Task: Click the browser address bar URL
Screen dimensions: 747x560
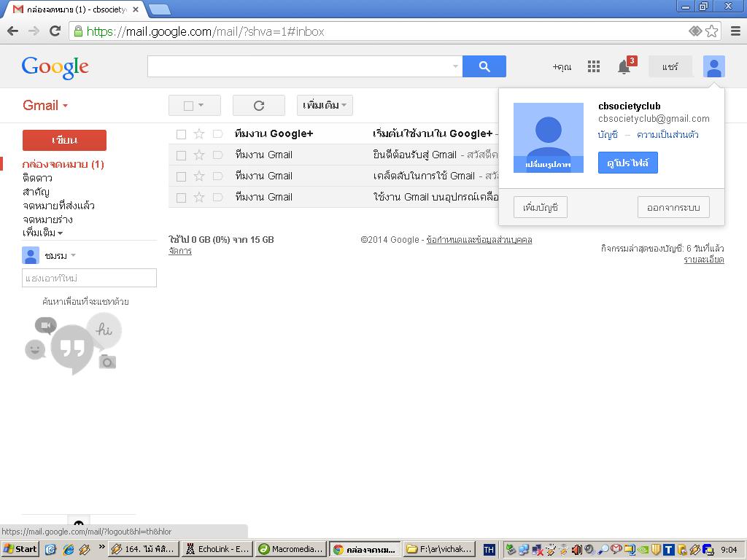Action: click(x=205, y=31)
